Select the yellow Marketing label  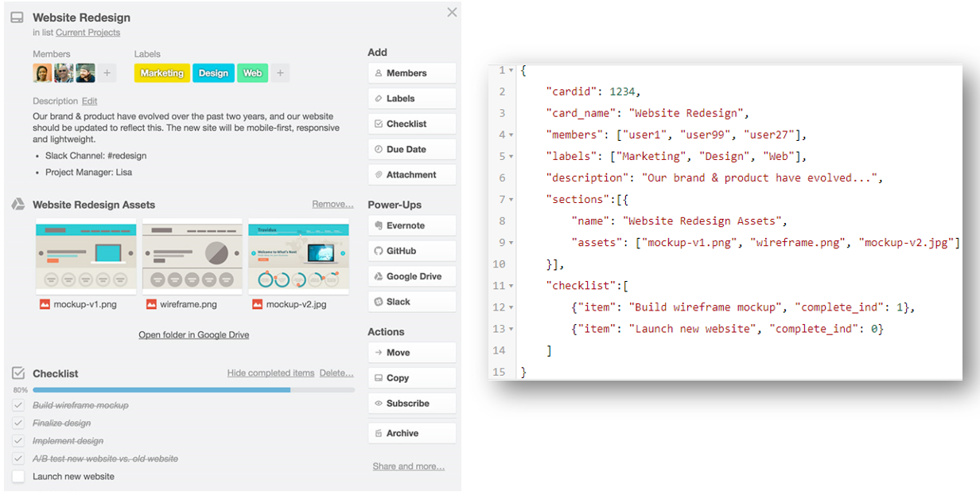[162, 73]
